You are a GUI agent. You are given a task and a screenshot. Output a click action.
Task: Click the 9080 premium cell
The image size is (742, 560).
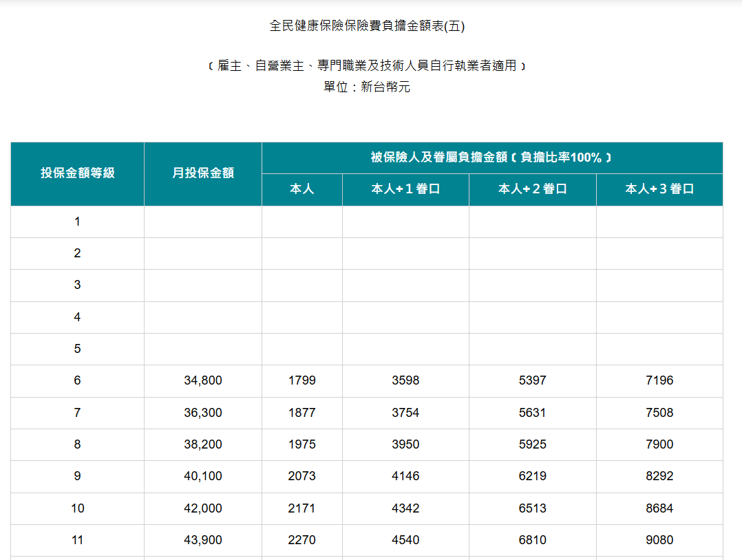pyautogui.click(x=659, y=540)
